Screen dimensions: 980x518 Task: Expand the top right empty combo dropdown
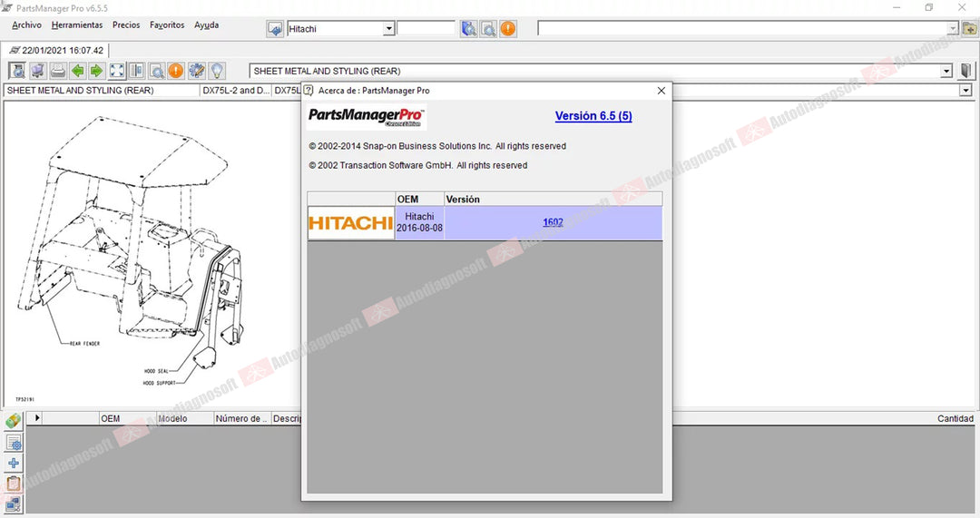point(953,29)
